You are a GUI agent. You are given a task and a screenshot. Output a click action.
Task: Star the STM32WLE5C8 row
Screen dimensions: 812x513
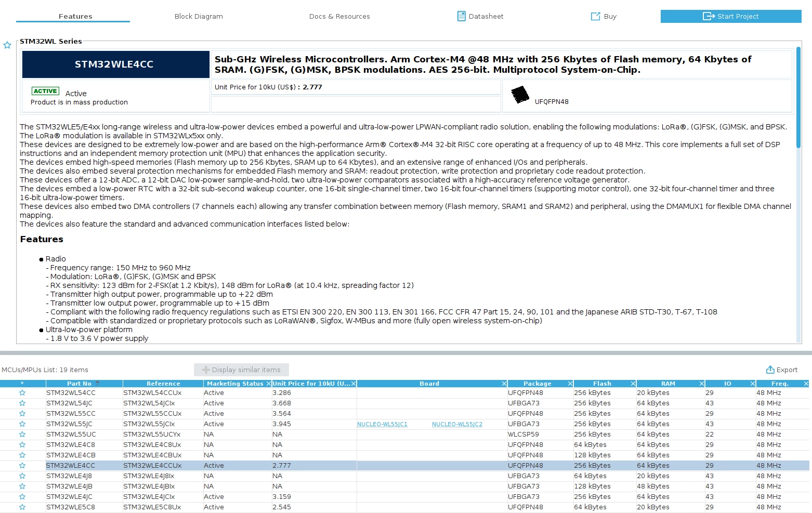pos(22,507)
